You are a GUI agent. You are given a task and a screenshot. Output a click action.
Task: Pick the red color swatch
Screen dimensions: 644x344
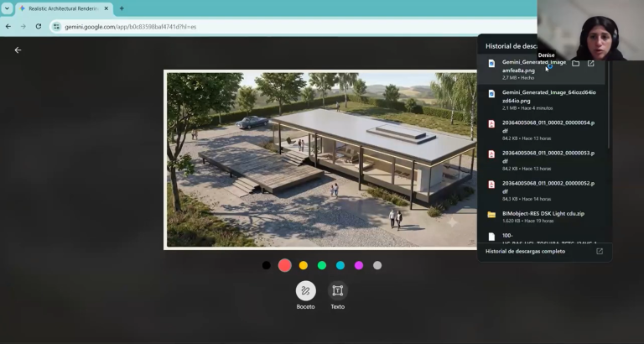point(284,265)
